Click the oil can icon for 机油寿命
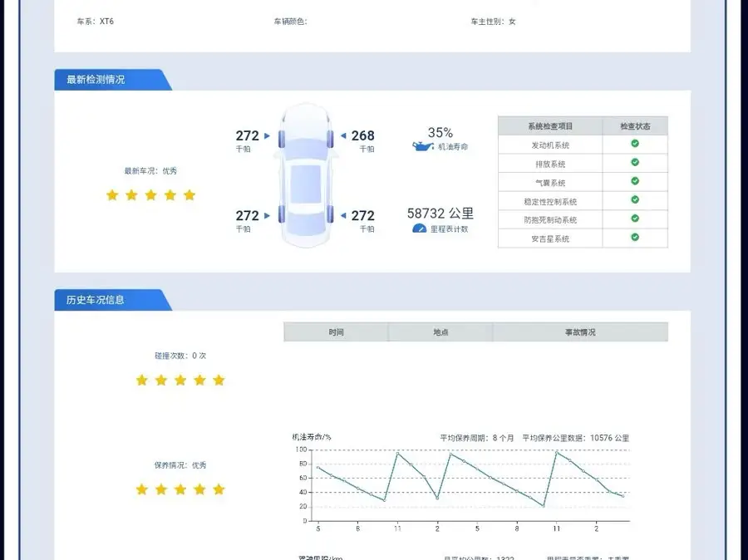This screenshot has width=748, height=560. pos(423,146)
